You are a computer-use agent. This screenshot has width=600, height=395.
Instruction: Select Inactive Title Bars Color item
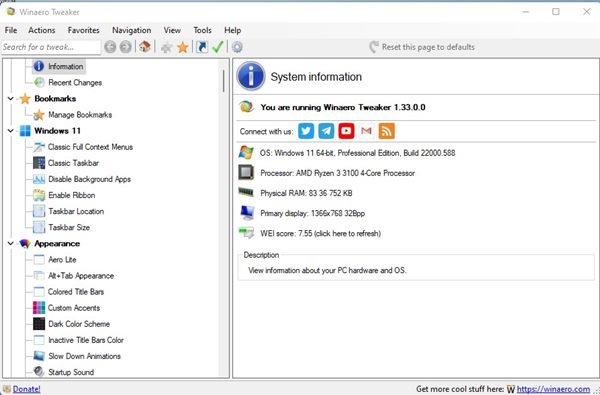pos(86,340)
